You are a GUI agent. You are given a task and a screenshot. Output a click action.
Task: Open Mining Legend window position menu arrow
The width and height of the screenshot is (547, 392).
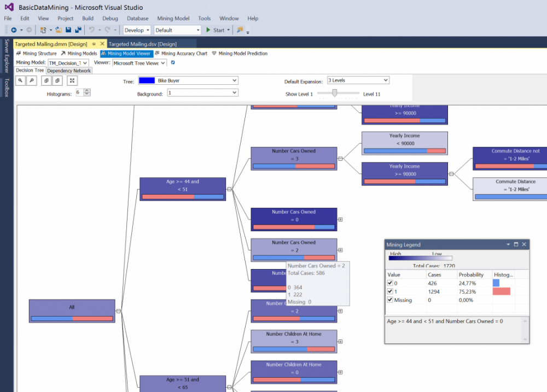508,244
